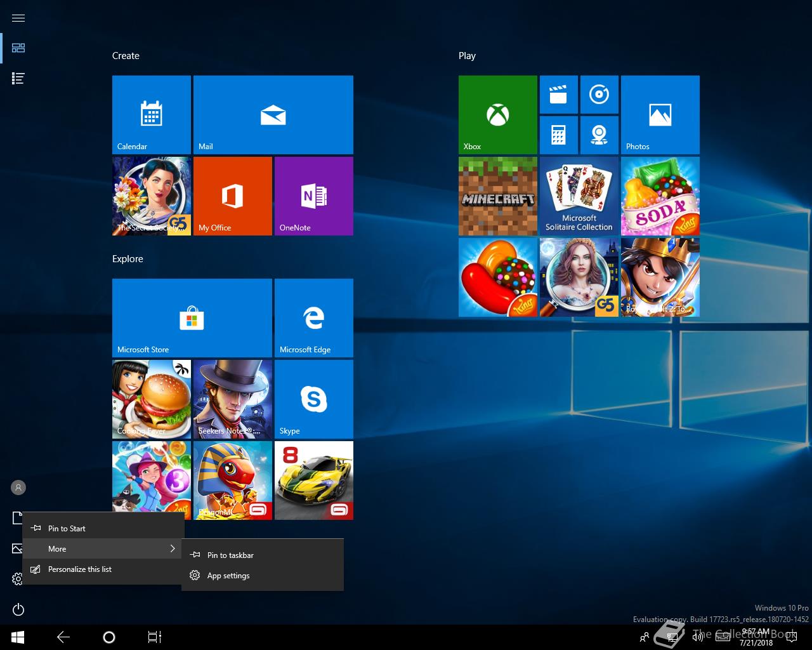Open the Cooking Fever tile
812x650 pixels.
pos(152,399)
